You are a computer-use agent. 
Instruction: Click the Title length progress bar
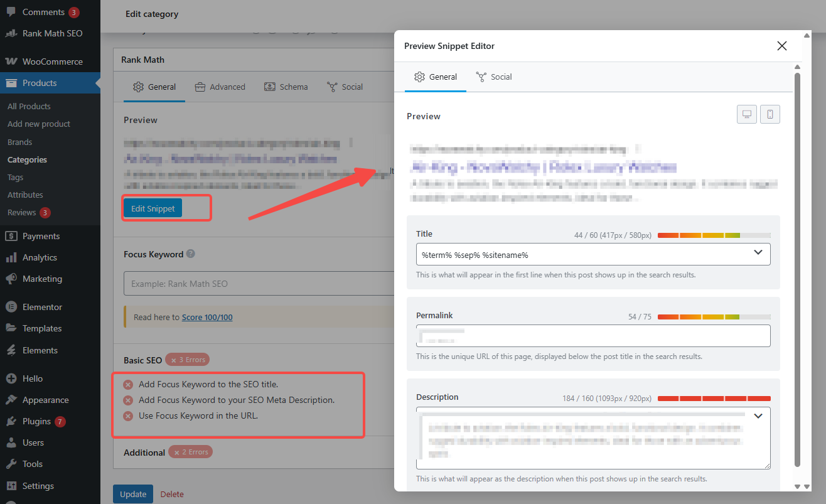pyautogui.click(x=714, y=235)
